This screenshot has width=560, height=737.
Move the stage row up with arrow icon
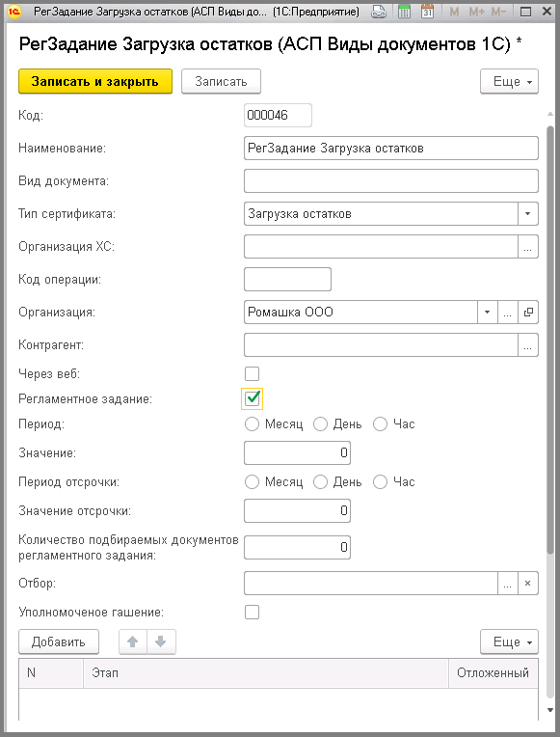133,641
